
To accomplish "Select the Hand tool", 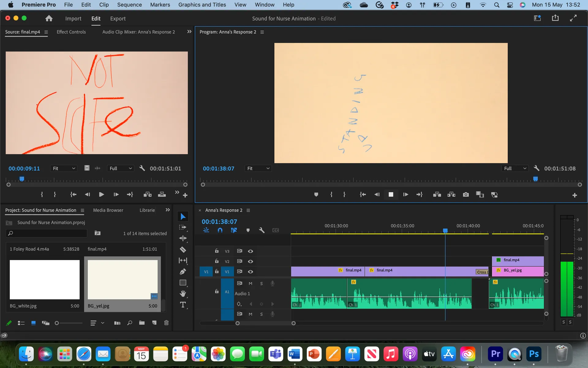I will pyautogui.click(x=183, y=294).
